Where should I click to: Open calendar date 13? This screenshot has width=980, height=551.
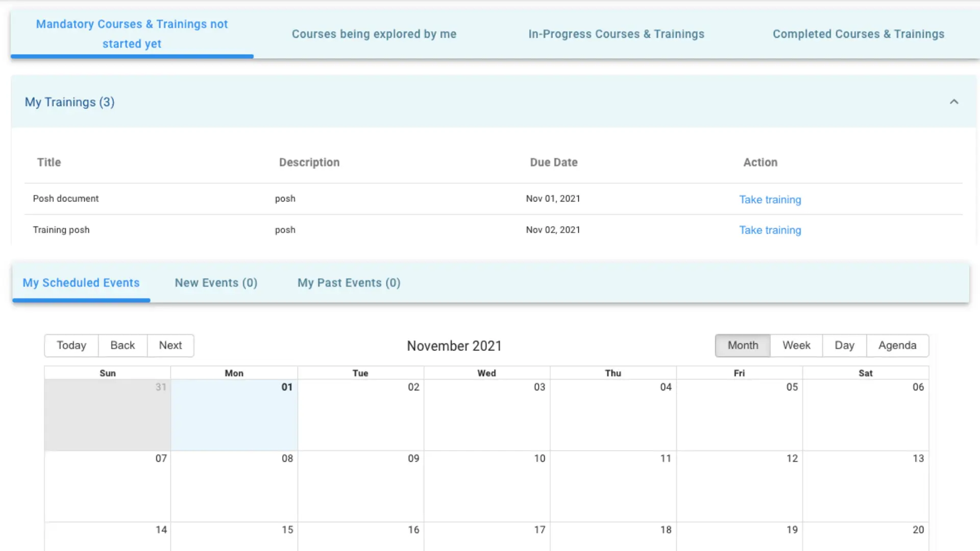coord(918,458)
